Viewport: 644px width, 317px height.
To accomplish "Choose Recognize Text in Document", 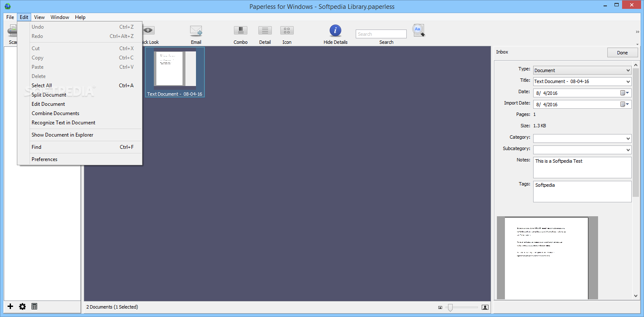I will (80, 123).
